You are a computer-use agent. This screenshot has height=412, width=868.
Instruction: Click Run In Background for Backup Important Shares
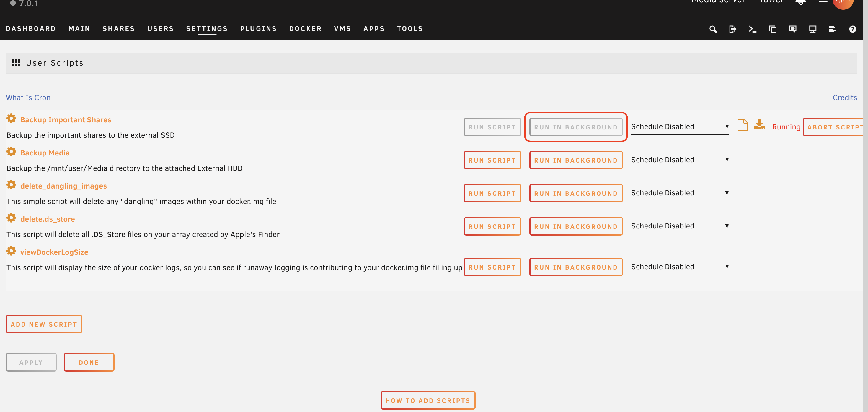coord(576,127)
